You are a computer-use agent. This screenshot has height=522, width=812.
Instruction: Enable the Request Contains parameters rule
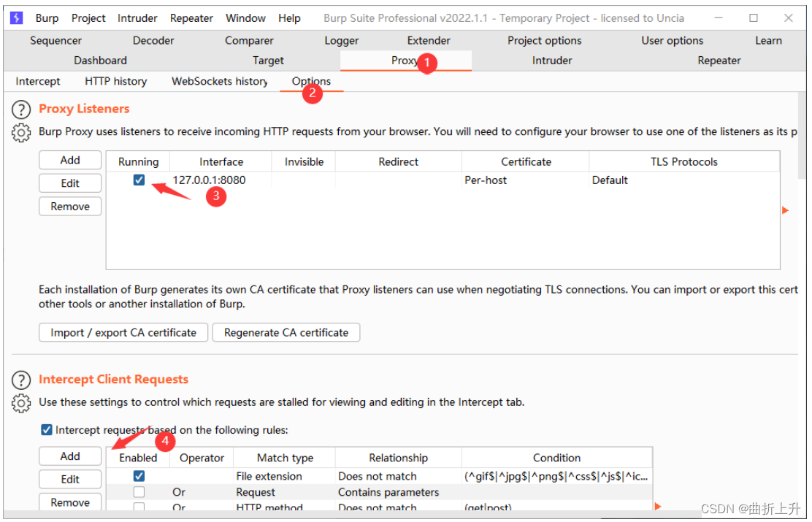point(139,493)
